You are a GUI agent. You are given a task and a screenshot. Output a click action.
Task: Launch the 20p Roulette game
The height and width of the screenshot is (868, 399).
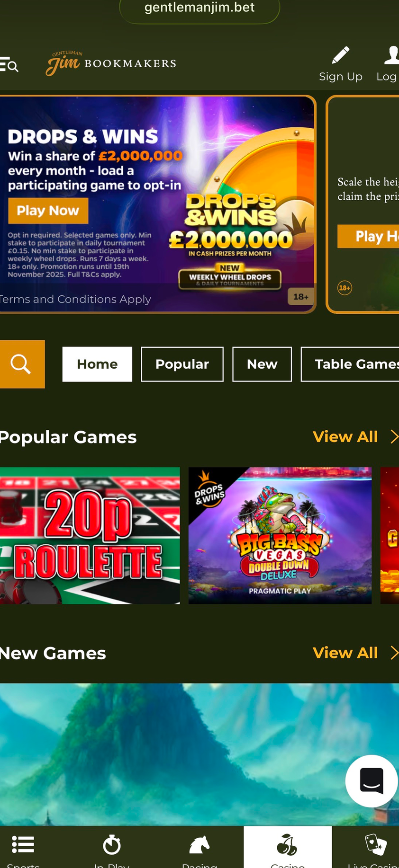coord(90,535)
